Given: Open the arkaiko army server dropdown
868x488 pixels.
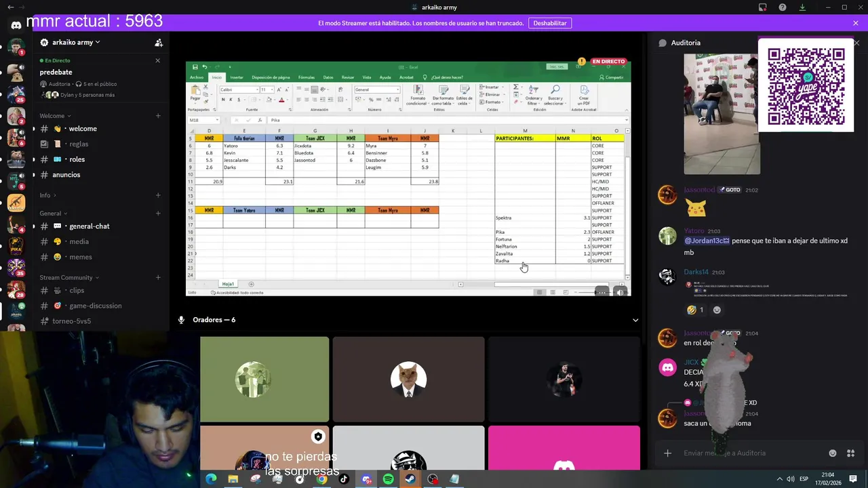Looking at the screenshot, I should (x=76, y=42).
